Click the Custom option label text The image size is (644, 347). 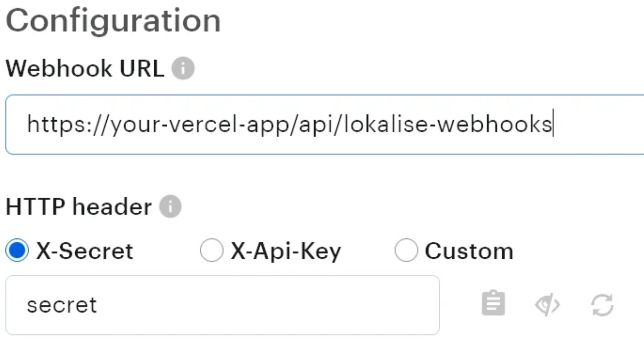point(469,251)
